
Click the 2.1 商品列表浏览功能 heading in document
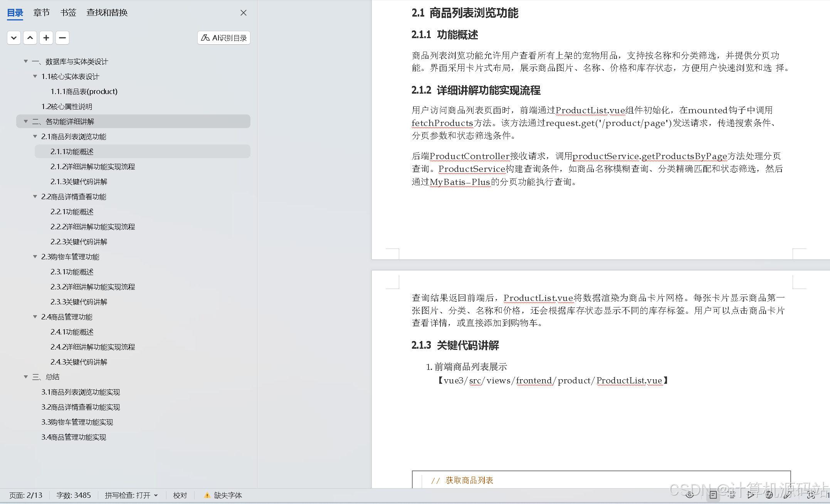[465, 13]
